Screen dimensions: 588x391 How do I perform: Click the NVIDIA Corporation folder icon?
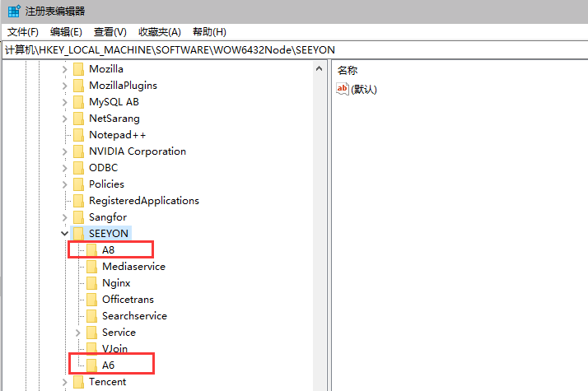tap(79, 151)
